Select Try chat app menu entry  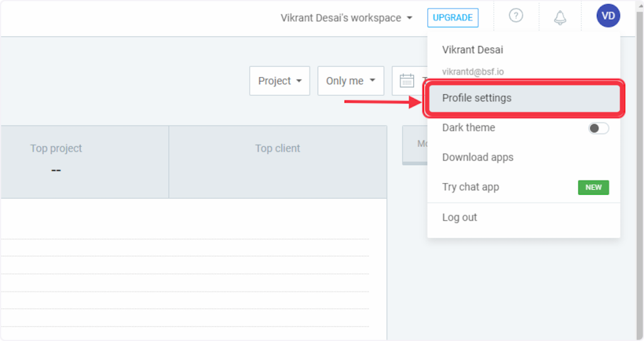coord(470,187)
